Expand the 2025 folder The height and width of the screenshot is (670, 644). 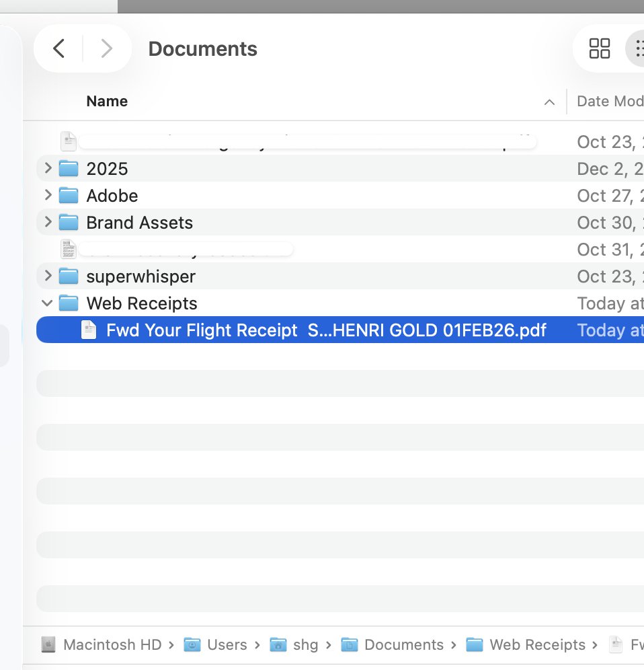[48, 168]
